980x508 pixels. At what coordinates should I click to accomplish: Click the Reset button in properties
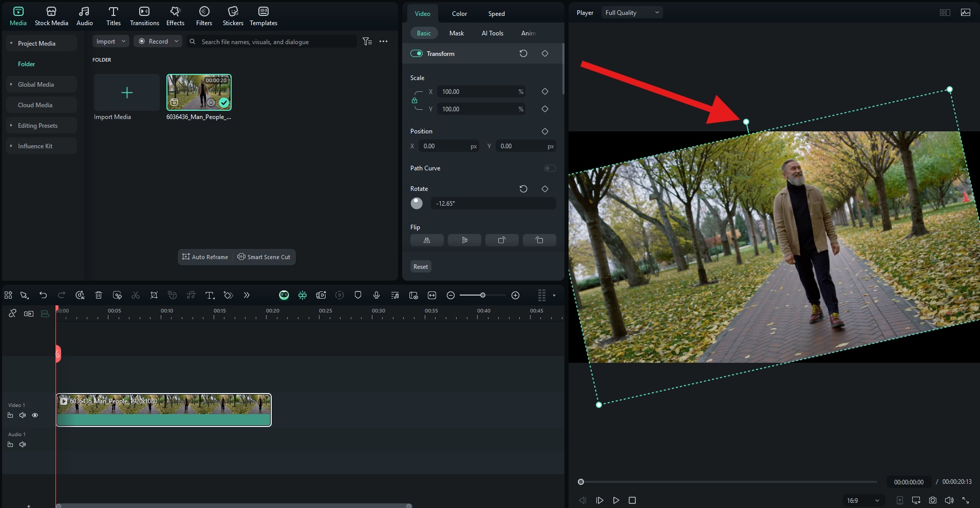[421, 267]
